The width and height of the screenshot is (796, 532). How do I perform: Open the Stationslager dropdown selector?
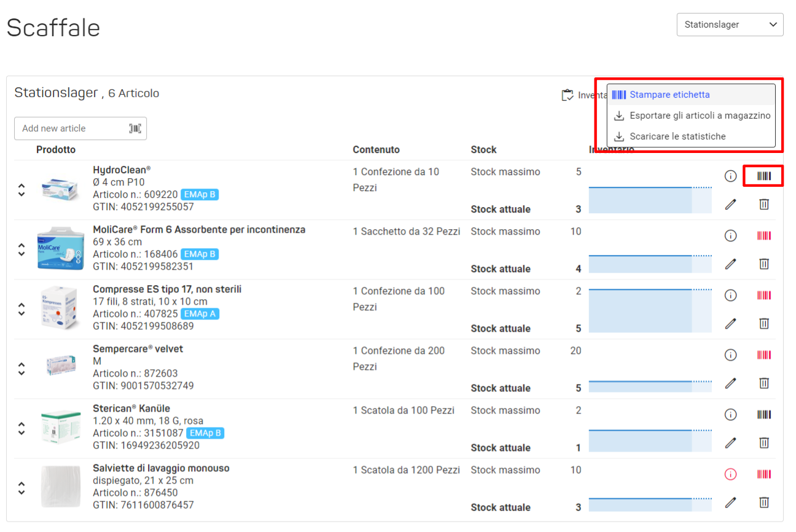(730, 25)
